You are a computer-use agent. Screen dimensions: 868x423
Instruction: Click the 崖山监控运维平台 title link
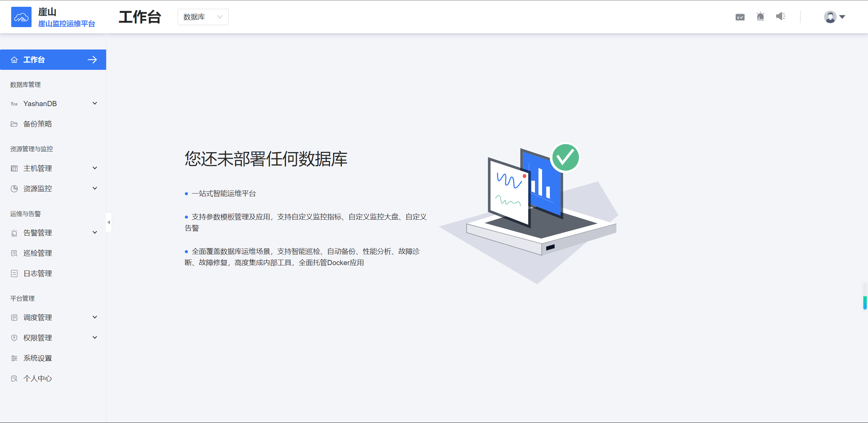(x=66, y=24)
